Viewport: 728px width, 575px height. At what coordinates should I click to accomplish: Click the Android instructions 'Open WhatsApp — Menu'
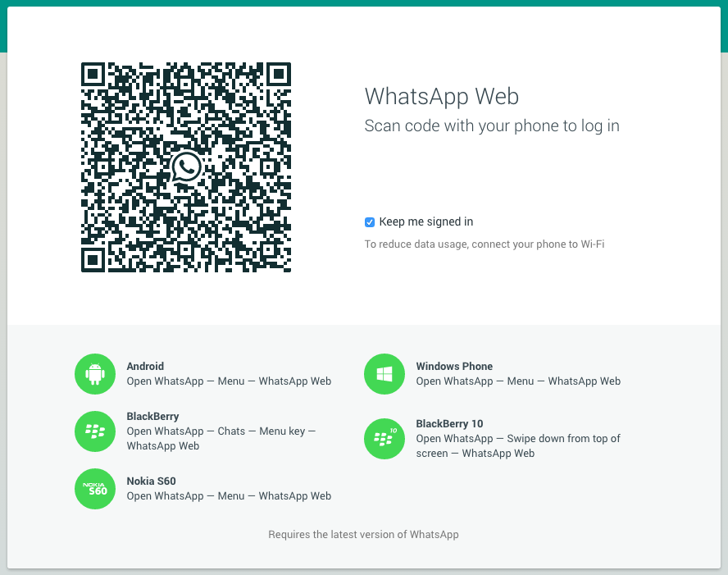229,381
